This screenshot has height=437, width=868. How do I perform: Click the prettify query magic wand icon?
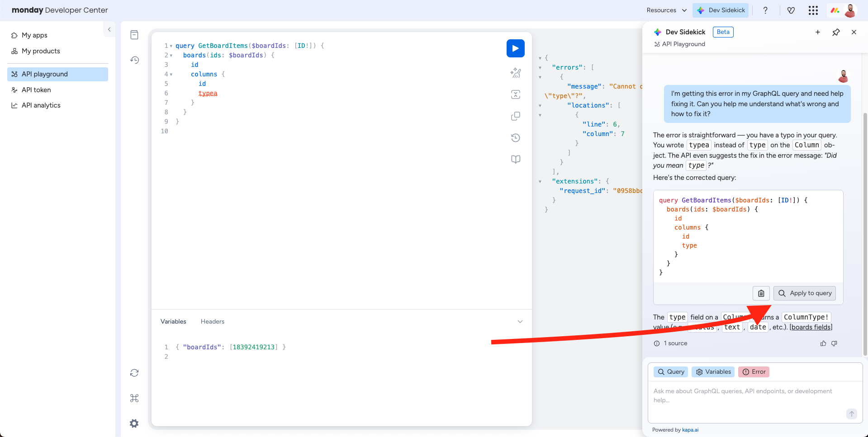[x=516, y=73]
